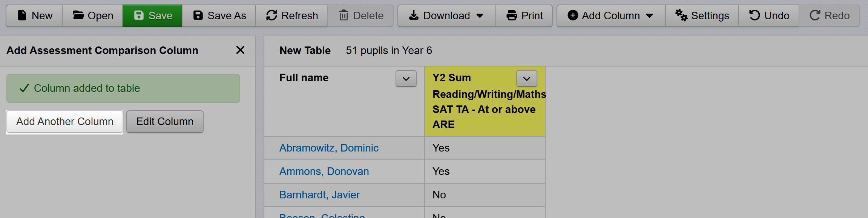
Task: Save the table with the green Save button
Action: (152, 15)
